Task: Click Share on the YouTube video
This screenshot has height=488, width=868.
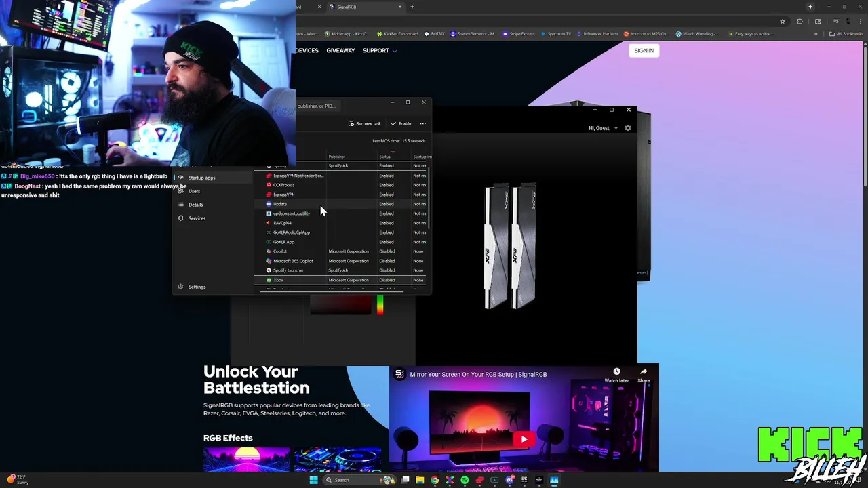Action: click(644, 375)
